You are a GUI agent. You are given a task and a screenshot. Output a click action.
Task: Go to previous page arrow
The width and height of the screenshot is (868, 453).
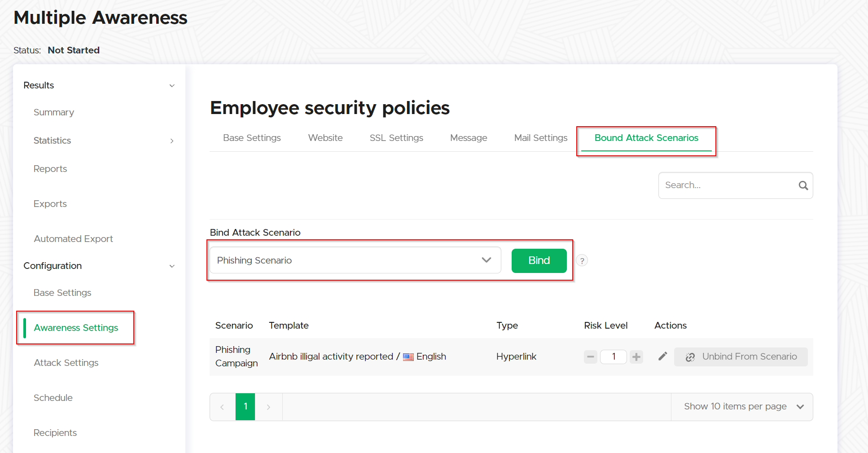point(222,407)
